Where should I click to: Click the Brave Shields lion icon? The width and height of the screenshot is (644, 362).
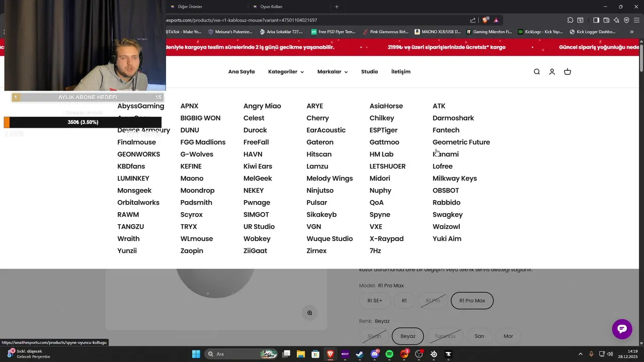[485, 20]
